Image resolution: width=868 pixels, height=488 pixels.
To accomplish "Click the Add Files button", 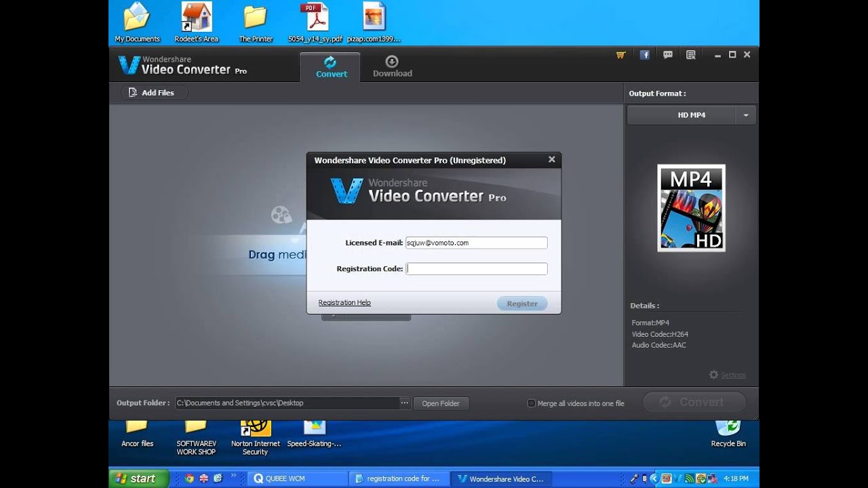I will click(x=154, y=93).
